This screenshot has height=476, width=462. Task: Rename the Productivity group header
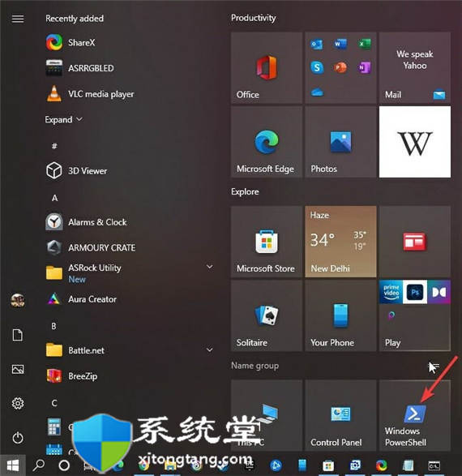[254, 18]
